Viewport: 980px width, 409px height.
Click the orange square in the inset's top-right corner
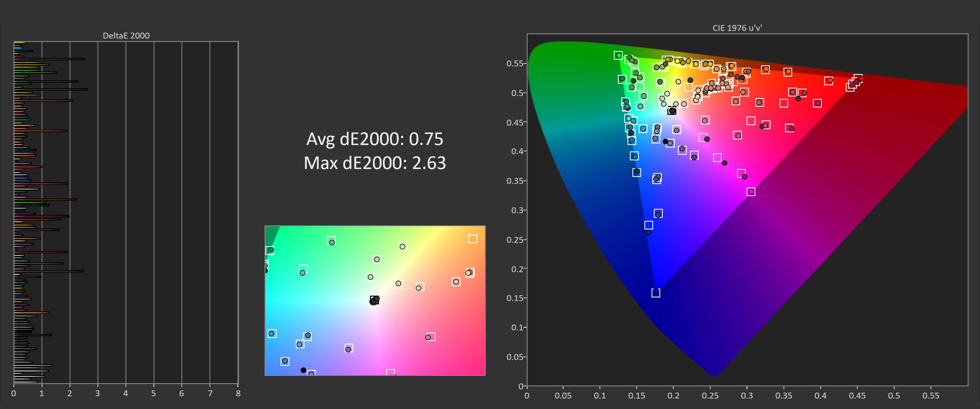(x=472, y=238)
